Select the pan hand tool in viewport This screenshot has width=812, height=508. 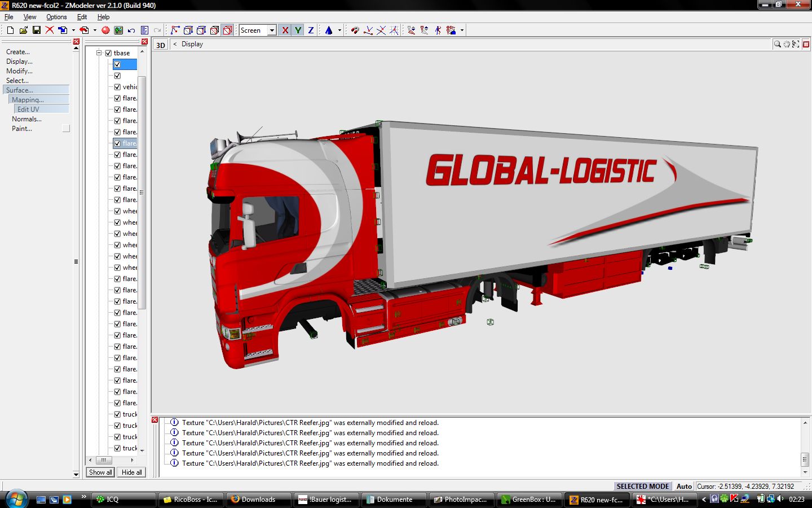coord(787,44)
